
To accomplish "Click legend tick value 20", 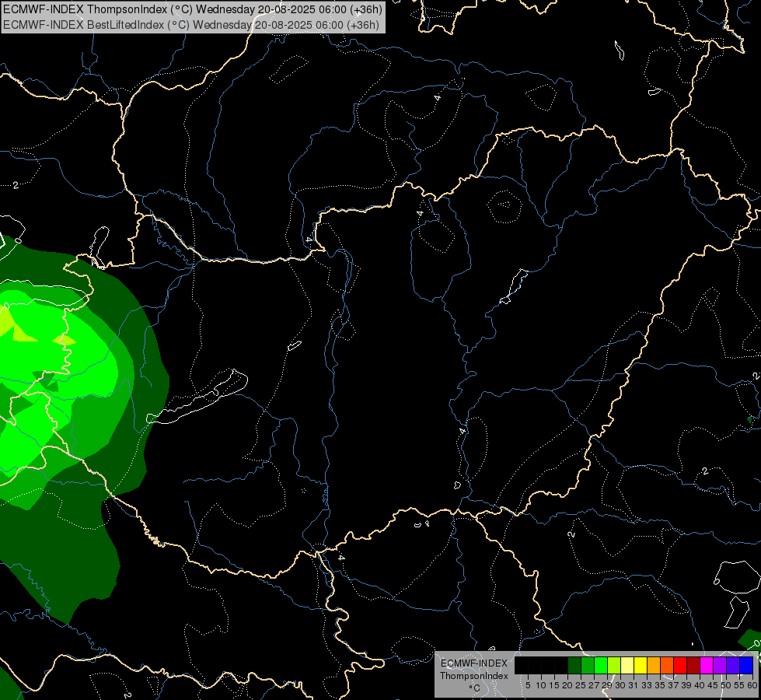I will coord(567,685).
